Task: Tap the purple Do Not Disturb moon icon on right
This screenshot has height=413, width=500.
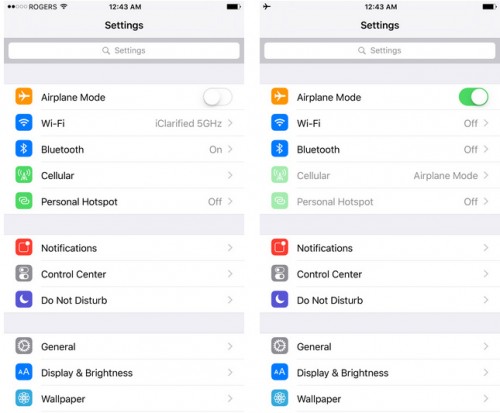Action: pos(279,299)
